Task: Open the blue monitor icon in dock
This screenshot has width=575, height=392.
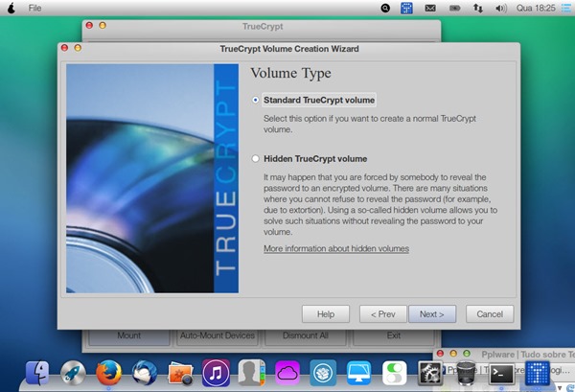Action: click(x=358, y=373)
